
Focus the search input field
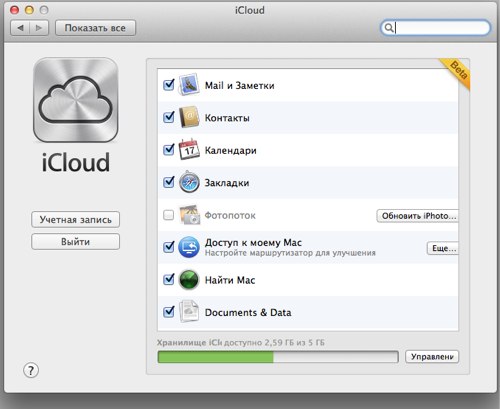click(x=435, y=28)
